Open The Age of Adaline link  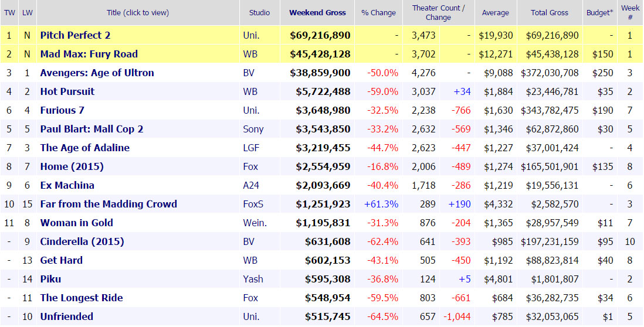(x=84, y=148)
